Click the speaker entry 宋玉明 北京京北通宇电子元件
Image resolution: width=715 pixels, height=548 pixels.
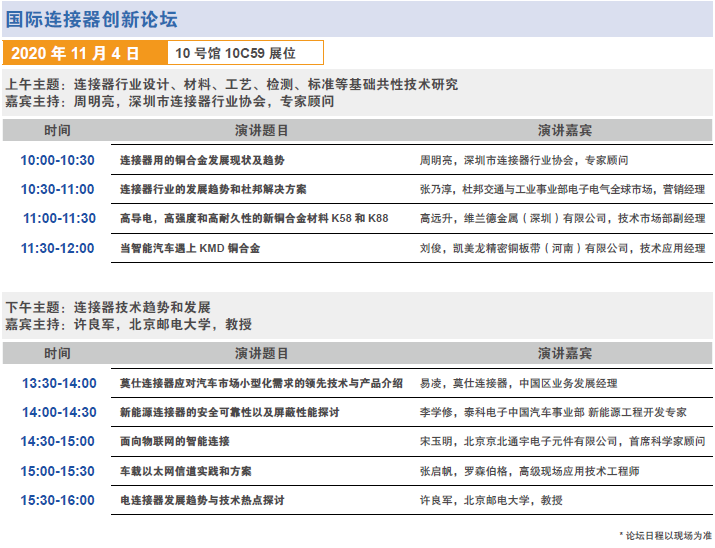point(562,441)
